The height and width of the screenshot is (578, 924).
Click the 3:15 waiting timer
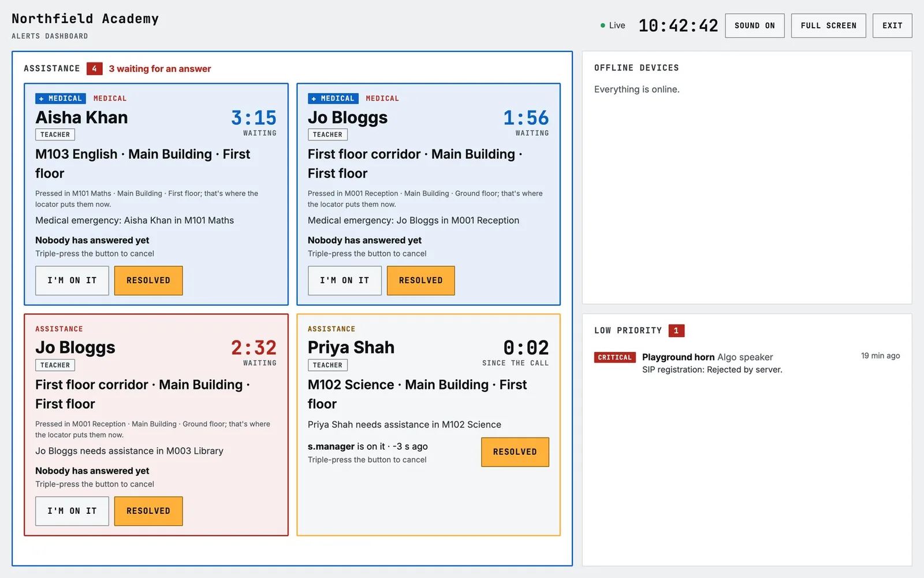(x=254, y=118)
